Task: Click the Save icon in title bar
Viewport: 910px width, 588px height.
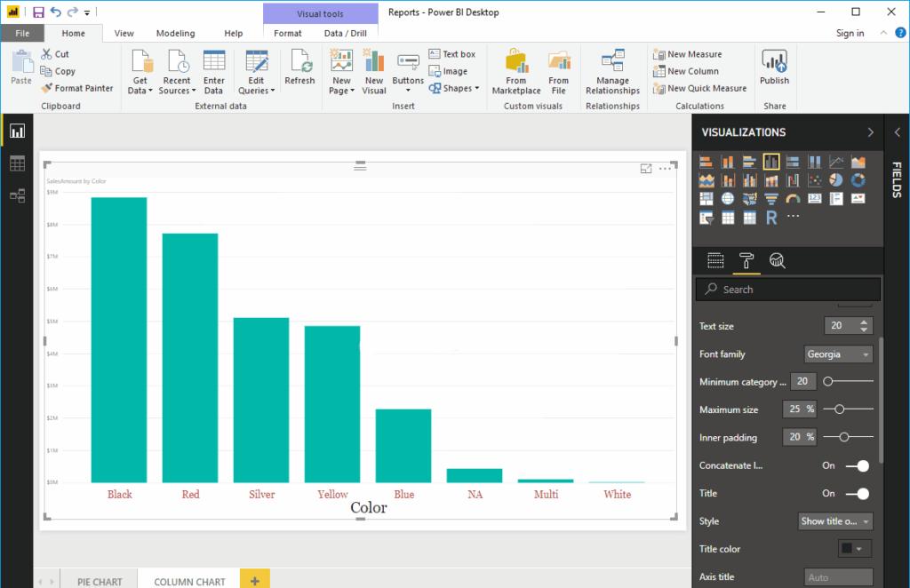Action: coord(38,12)
